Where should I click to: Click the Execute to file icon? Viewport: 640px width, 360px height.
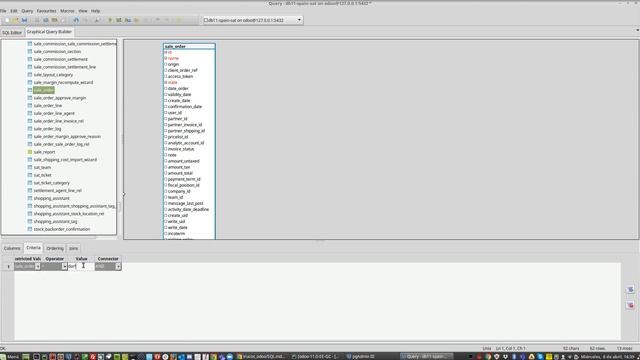[x=128, y=20]
